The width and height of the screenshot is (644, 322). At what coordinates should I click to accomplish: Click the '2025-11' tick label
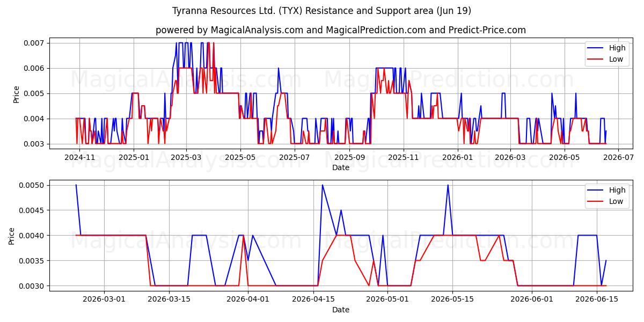click(x=404, y=157)
